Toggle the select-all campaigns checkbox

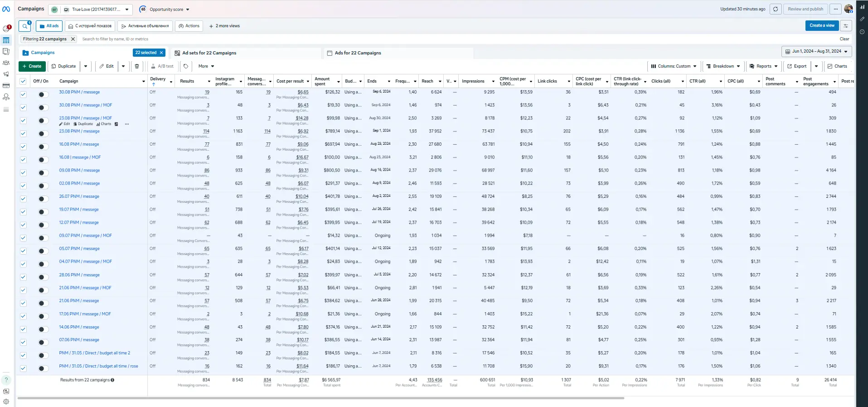pos(23,81)
